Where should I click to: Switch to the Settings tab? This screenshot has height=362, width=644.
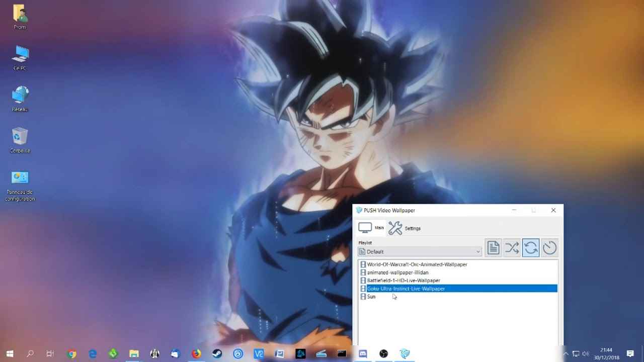point(405,228)
